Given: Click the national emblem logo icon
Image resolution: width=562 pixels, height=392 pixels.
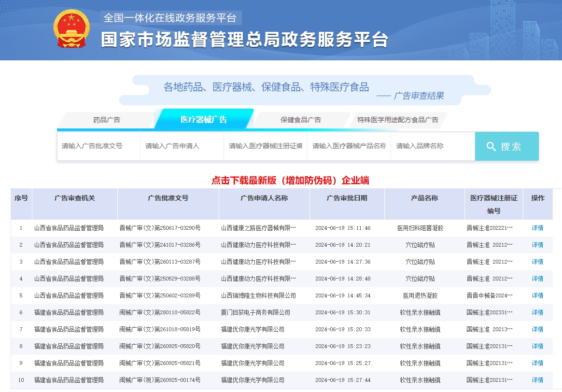Looking at the screenshot, I should (71, 28).
